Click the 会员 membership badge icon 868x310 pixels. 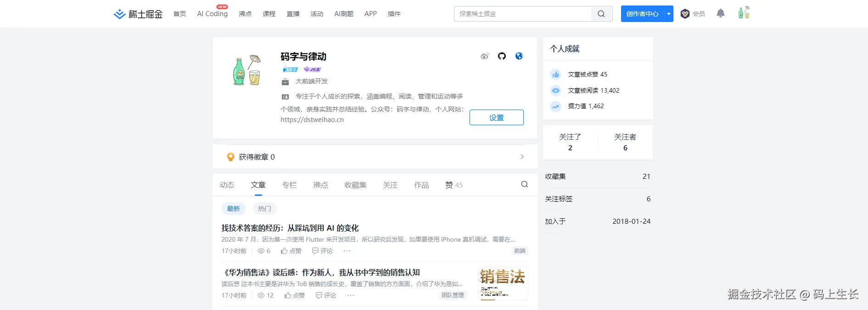685,14
